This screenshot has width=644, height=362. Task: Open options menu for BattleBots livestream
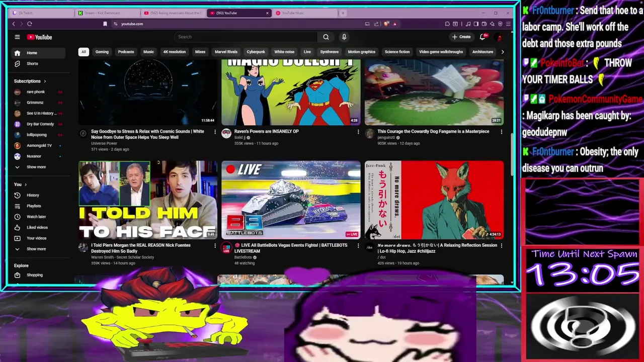click(x=358, y=246)
